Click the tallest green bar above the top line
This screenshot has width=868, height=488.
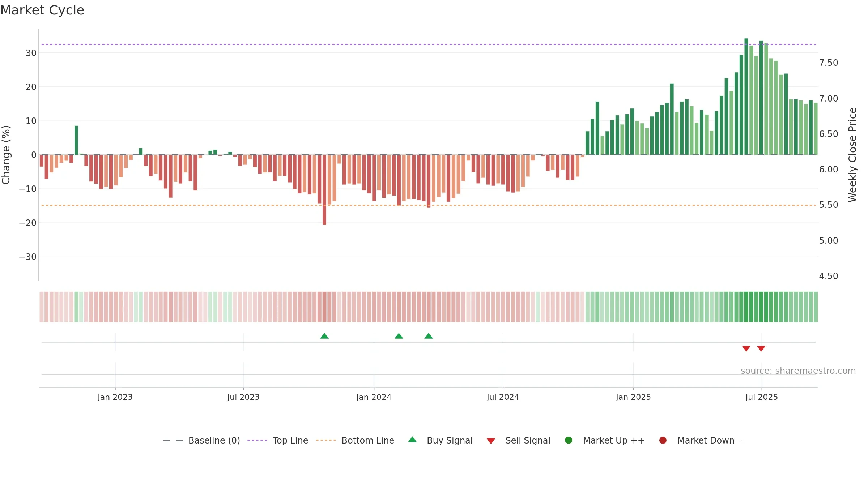[x=746, y=97]
